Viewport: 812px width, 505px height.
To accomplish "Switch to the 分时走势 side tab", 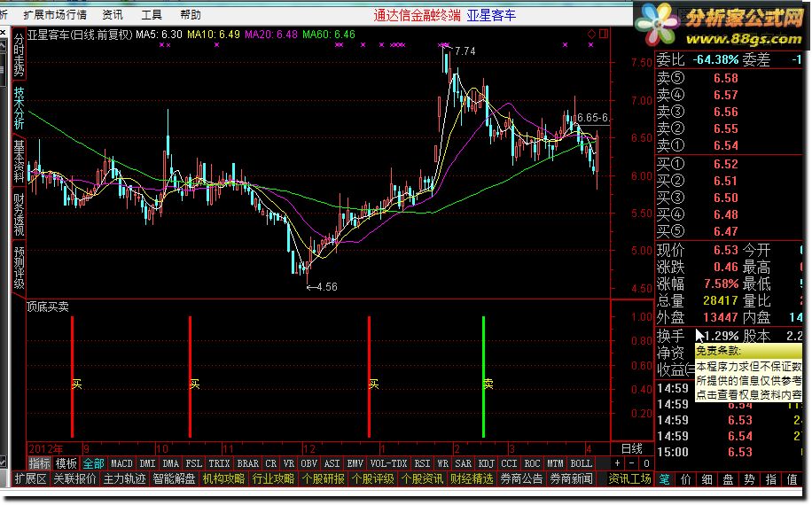I will pyautogui.click(x=19, y=55).
